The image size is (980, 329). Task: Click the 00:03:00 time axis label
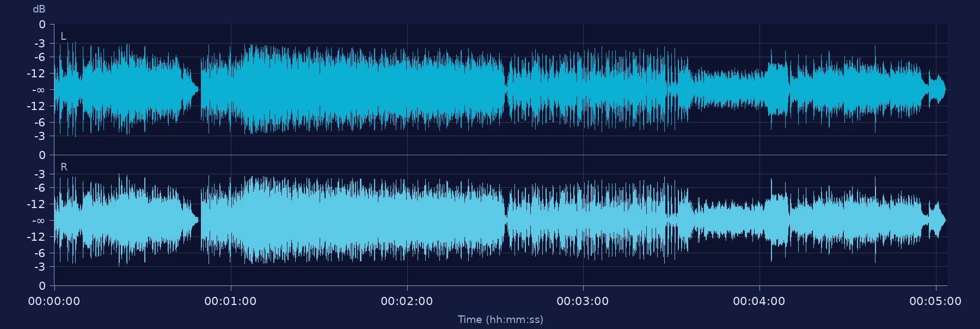(583, 301)
